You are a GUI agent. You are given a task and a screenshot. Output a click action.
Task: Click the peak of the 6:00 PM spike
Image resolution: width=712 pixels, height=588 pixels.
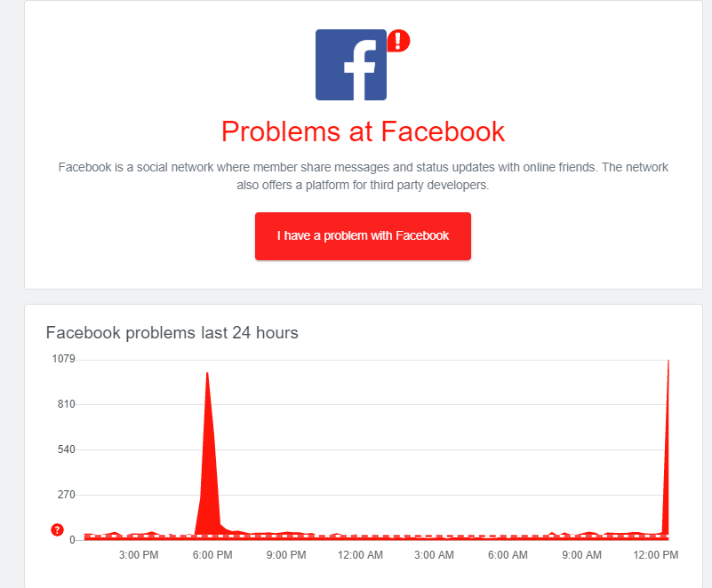click(207, 374)
